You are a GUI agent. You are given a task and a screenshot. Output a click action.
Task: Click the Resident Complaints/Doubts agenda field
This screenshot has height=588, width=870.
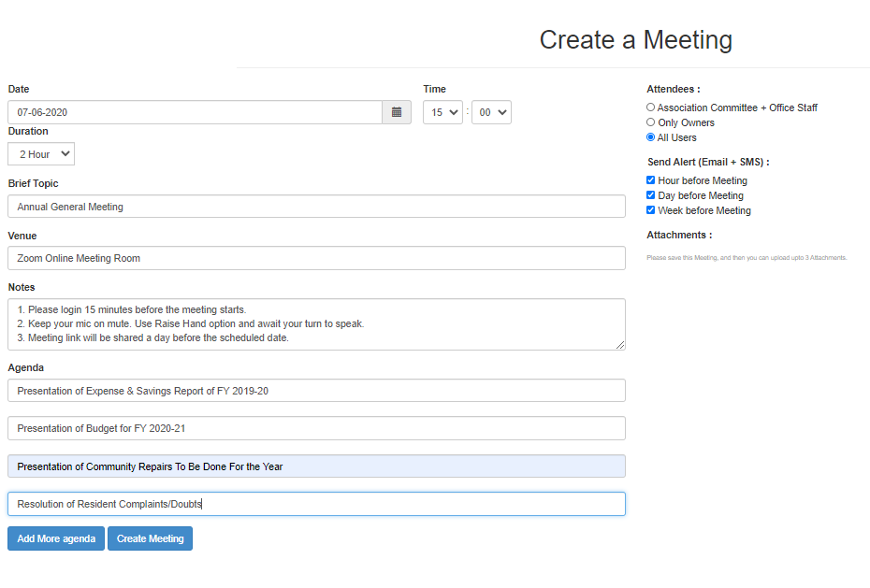pyautogui.click(x=316, y=504)
